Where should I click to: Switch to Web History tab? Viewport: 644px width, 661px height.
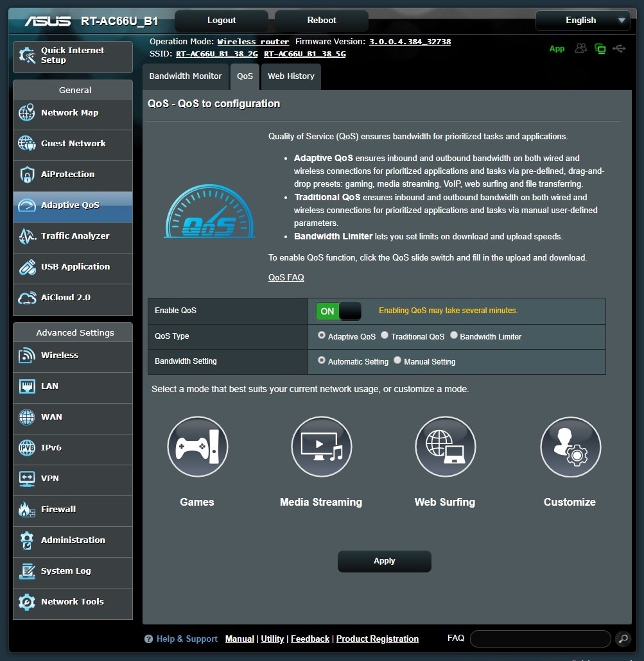tap(291, 76)
